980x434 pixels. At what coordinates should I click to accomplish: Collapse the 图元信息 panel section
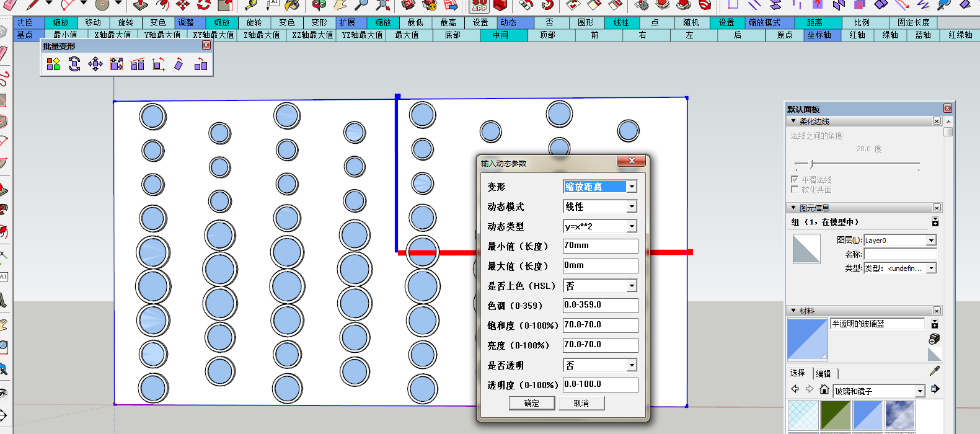(793, 208)
